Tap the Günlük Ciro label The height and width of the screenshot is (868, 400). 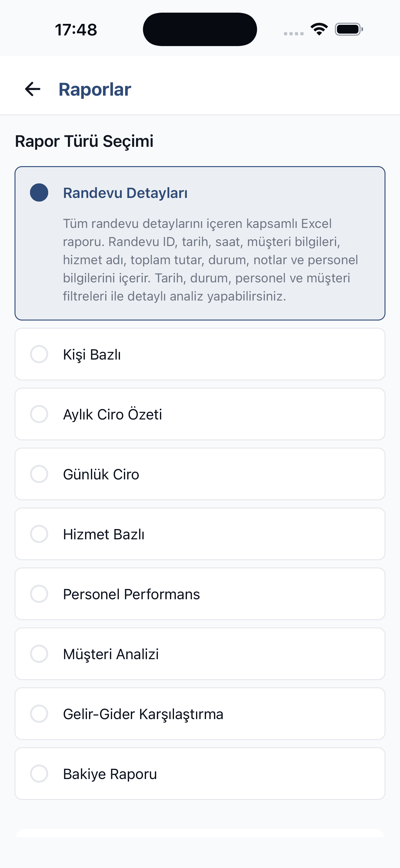(101, 475)
